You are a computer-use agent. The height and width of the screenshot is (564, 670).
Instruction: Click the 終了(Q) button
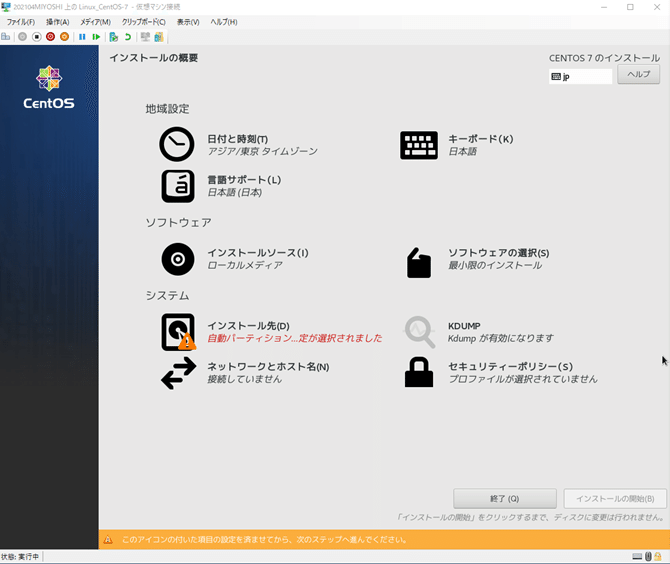click(505, 499)
